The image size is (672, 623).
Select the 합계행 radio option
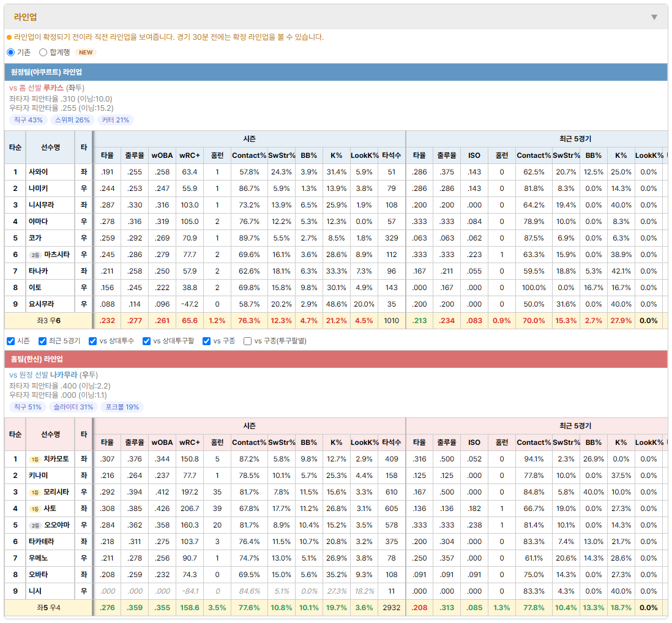coord(43,52)
